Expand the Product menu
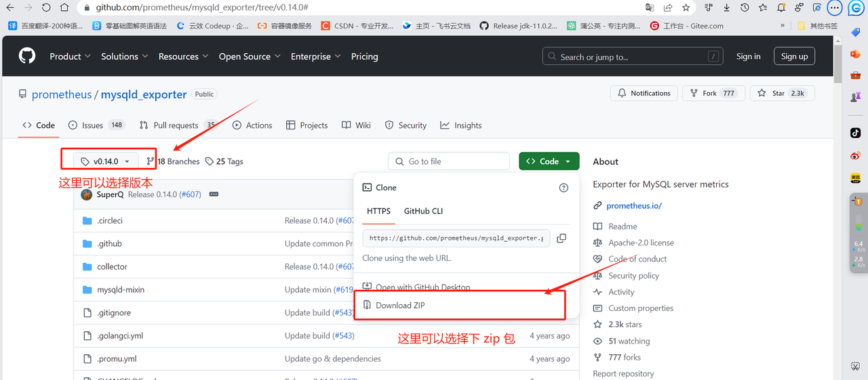The image size is (868, 380). pos(70,56)
